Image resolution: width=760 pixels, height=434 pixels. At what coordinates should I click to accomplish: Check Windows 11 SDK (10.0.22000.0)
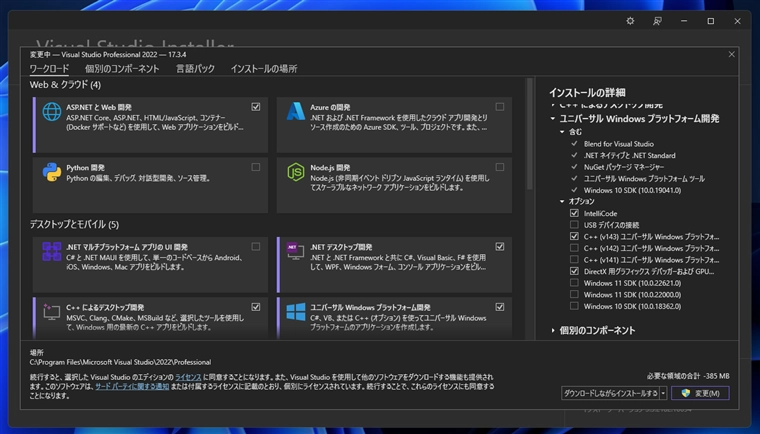coord(574,294)
